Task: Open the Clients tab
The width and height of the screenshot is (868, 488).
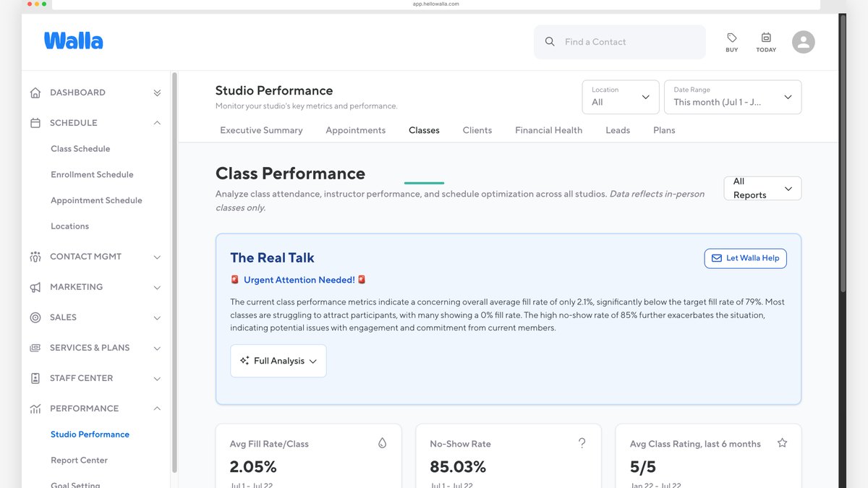Action: (477, 130)
